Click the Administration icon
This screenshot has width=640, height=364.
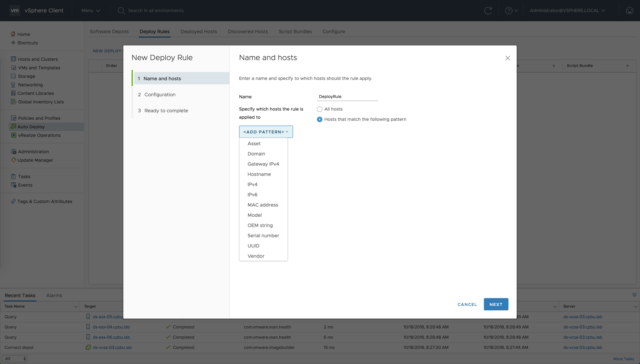(x=13, y=151)
